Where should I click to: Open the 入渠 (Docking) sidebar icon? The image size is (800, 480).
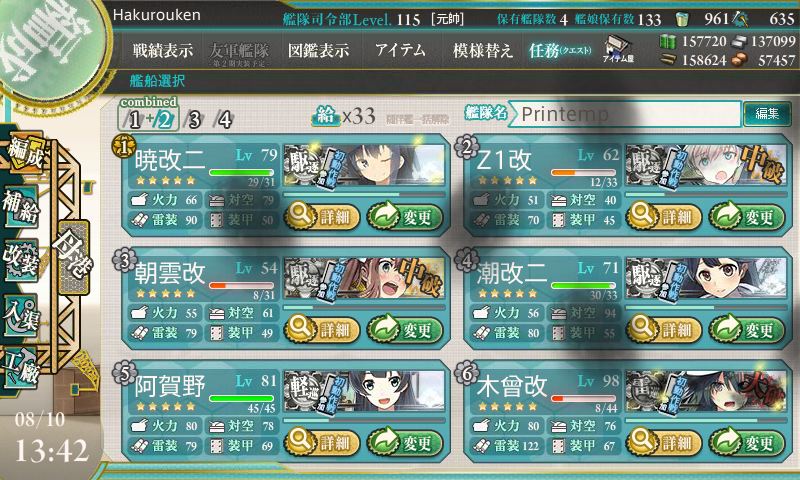20,315
